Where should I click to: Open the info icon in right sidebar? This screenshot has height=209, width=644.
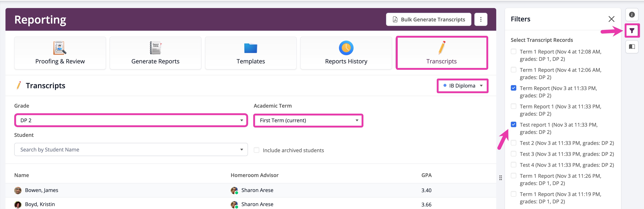coord(632,15)
